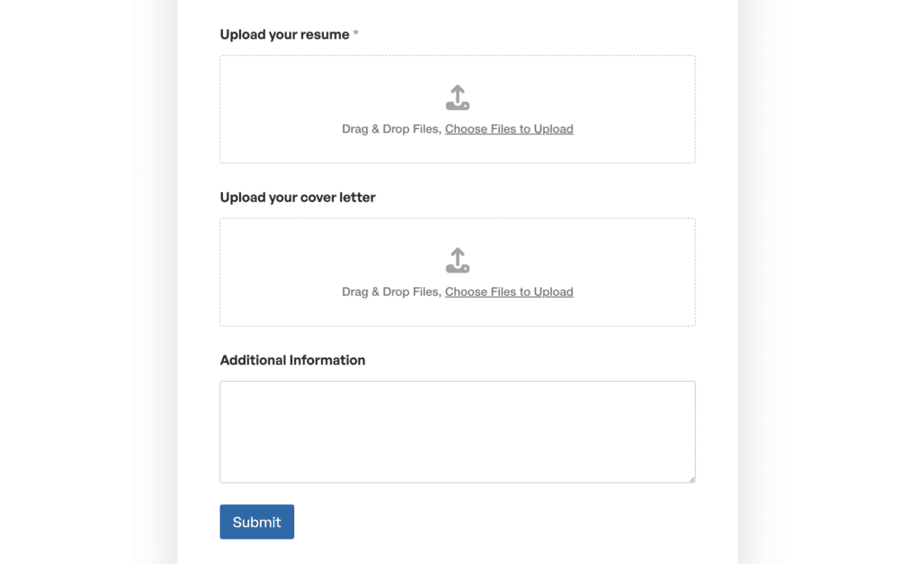Click the required asterisk beside resume label
Viewport: 924px width, 564px height.
[356, 34]
